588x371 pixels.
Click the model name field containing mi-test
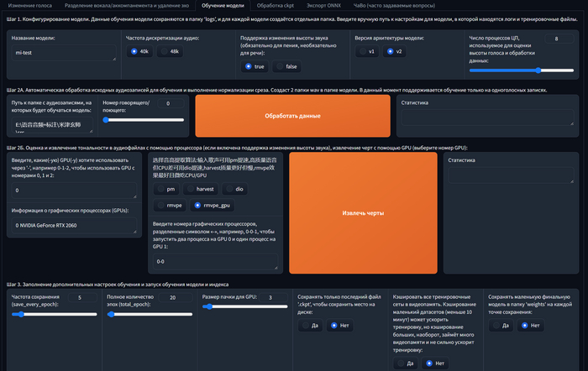point(64,53)
